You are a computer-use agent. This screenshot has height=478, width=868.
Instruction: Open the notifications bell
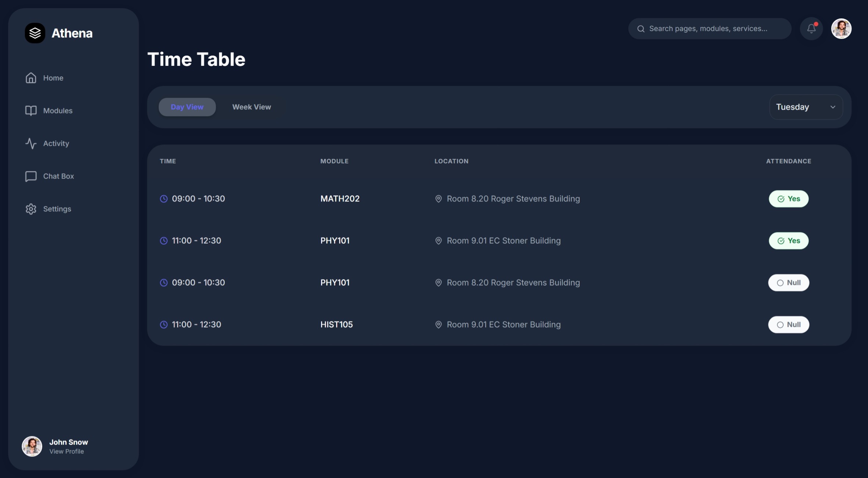click(811, 29)
